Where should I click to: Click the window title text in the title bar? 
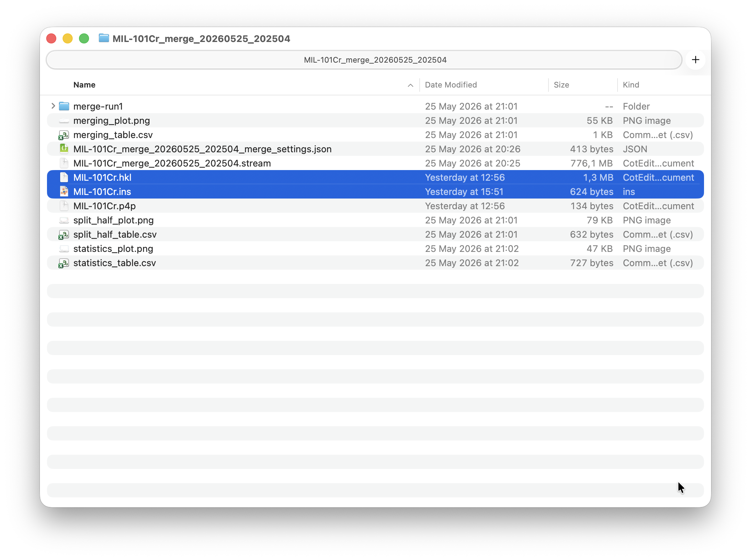click(201, 38)
